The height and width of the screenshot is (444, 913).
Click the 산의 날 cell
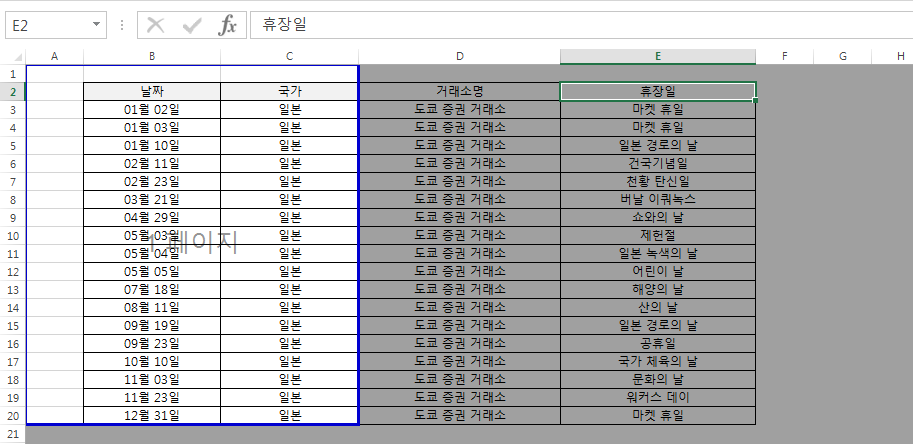[x=658, y=307]
